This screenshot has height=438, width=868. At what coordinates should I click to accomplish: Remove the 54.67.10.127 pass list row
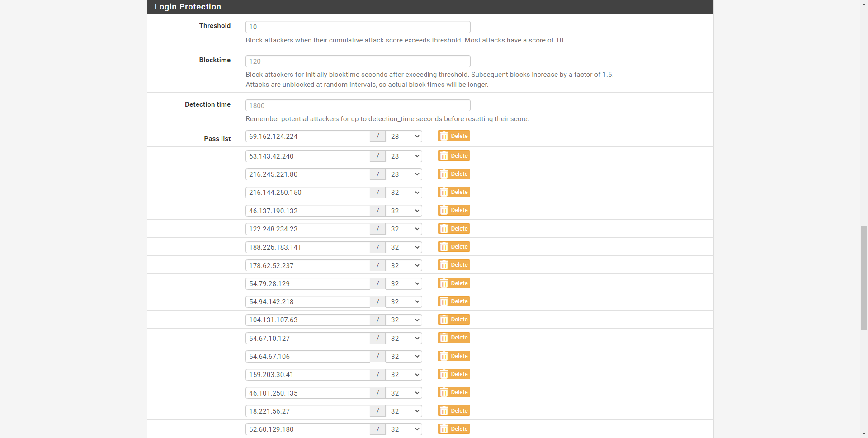tap(453, 338)
